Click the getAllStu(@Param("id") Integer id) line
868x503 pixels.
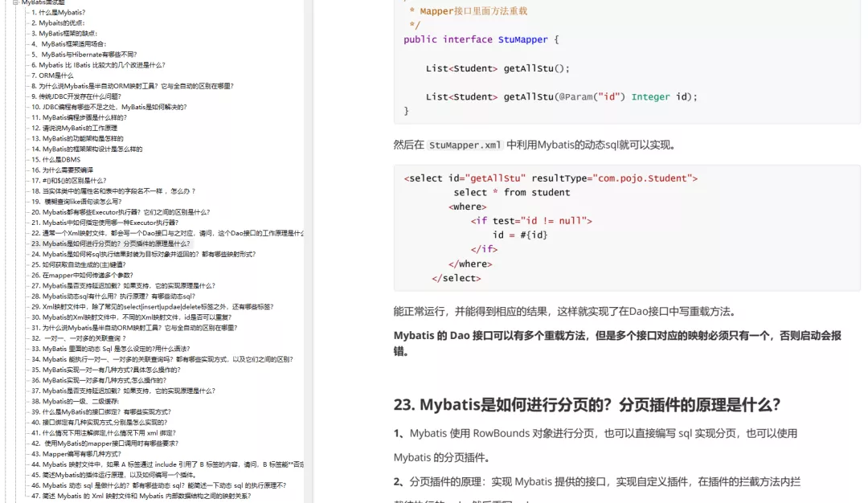coord(561,97)
